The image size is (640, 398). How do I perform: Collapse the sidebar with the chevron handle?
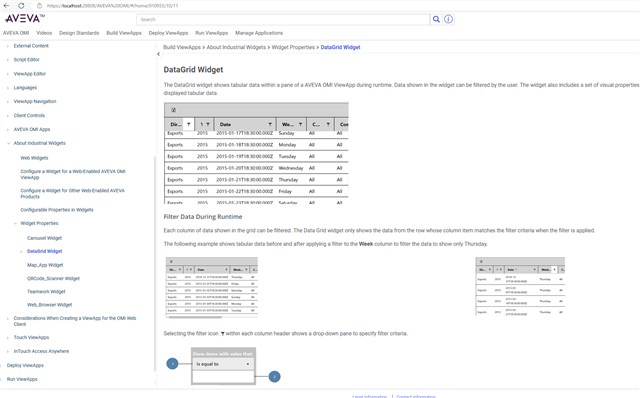pyautogui.click(x=158, y=54)
